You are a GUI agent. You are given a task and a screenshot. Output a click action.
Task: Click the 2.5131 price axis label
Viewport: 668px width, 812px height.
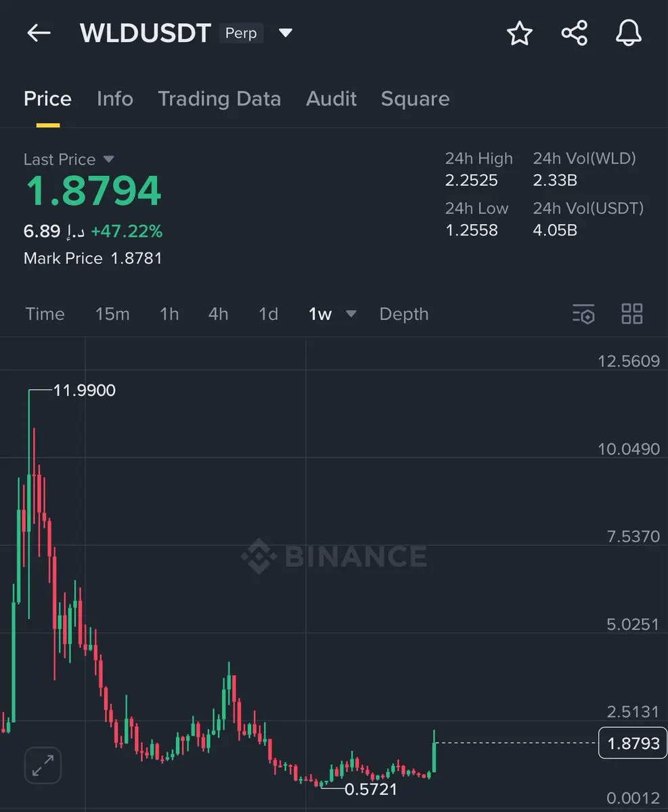pos(633,712)
